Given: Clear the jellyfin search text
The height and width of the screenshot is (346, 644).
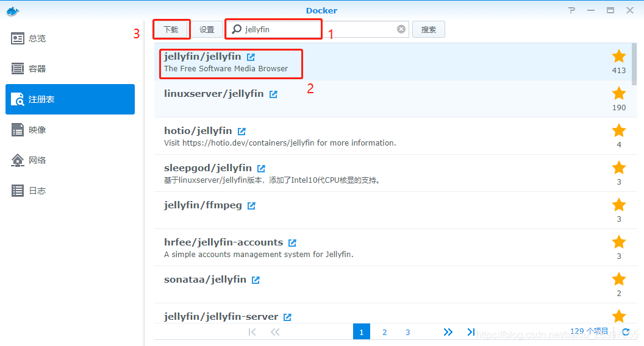Looking at the screenshot, I should (401, 29).
